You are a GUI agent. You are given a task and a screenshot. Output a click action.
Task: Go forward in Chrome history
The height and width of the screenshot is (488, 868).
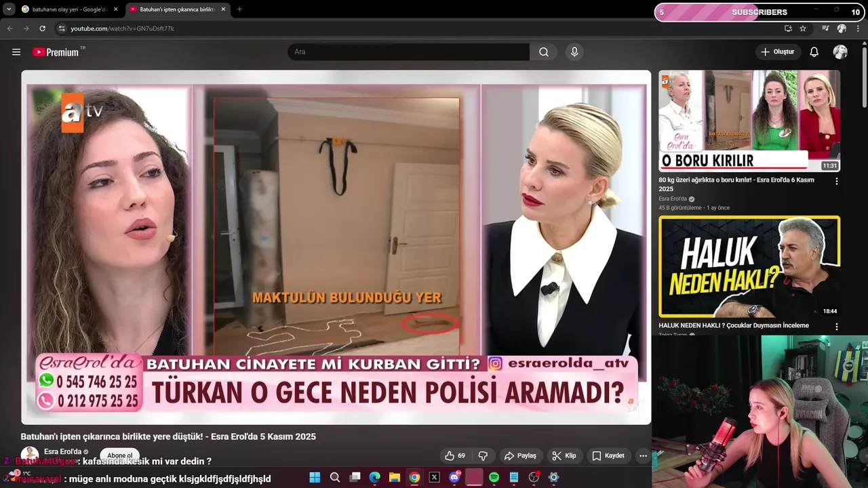25,28
